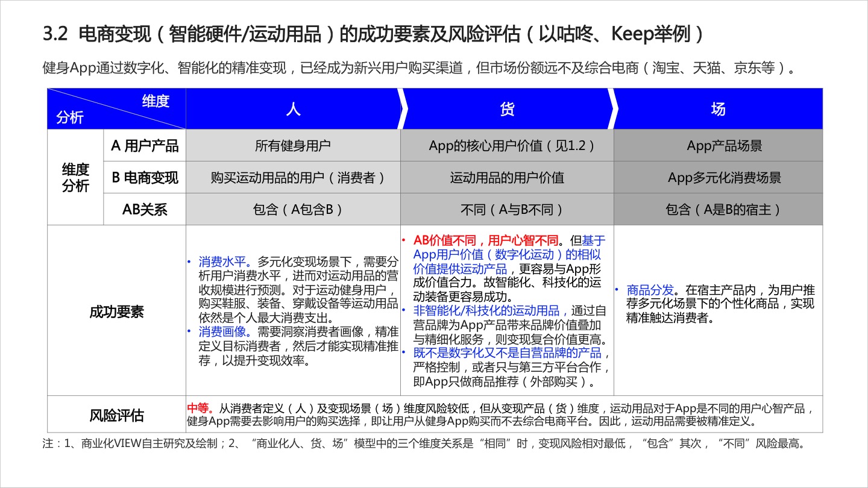Click the row label 维度分析

tap(75, 178)
